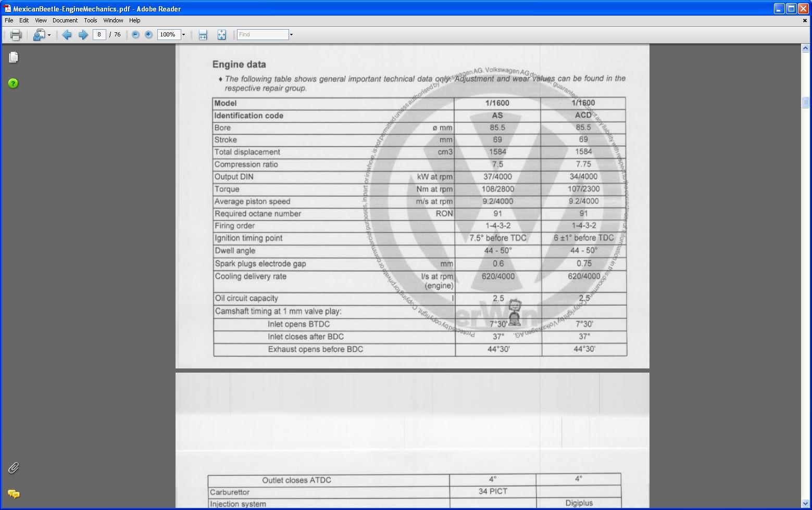Open the File menu
Viewport: 812px width, 510px height.
9,20
